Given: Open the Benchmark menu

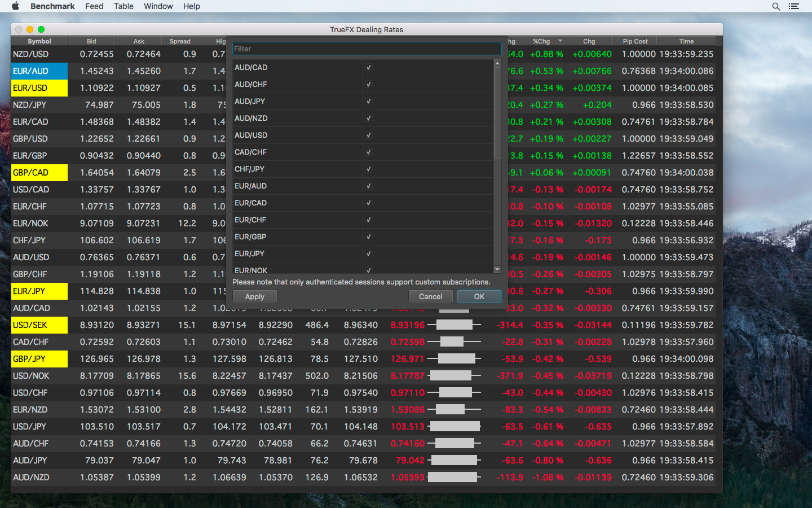Looking at the screenshot, I should pos(52,6).
